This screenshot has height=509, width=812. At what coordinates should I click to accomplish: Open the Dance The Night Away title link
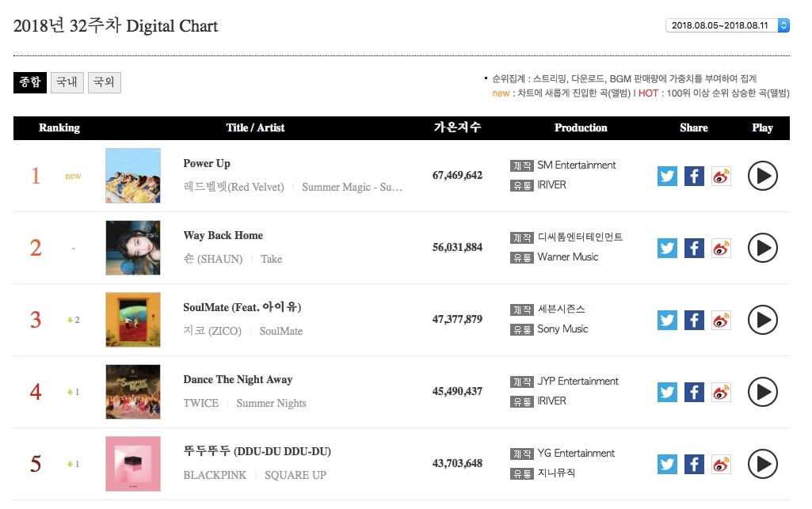(x=238, y=379)
